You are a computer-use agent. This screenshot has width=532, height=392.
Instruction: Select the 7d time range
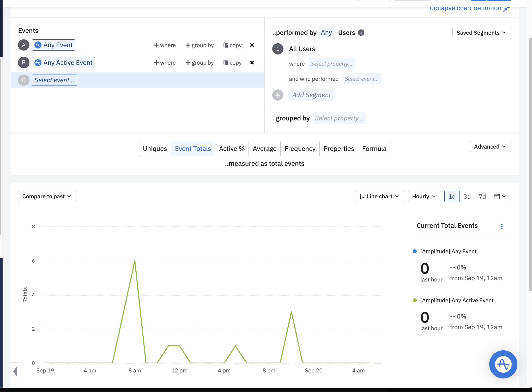[x=482, y=196]
